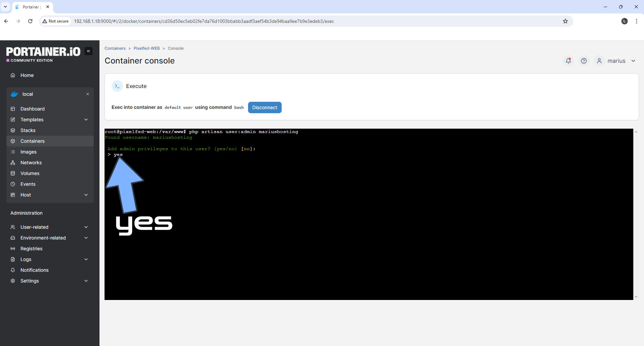The height and width of the screenshot is (346, 644).
Task: Expand the Host section chevron
Action: pos(86,195)
